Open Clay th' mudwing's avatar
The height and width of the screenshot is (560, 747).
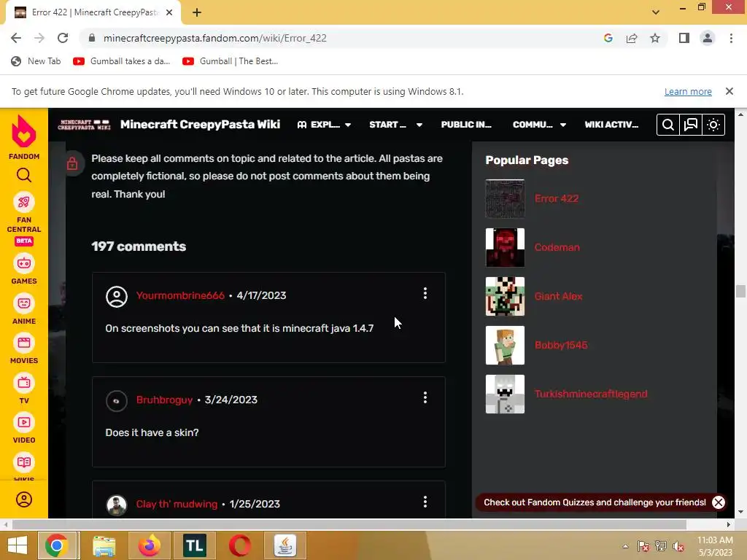[x=116, y=505]
